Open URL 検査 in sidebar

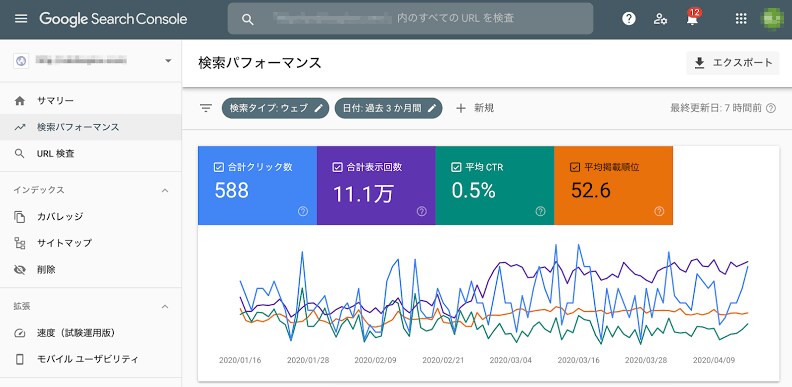(90, 154)
